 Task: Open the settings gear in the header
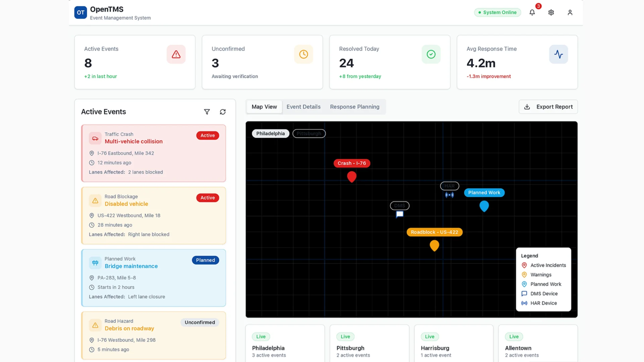(x=551, y=12)
